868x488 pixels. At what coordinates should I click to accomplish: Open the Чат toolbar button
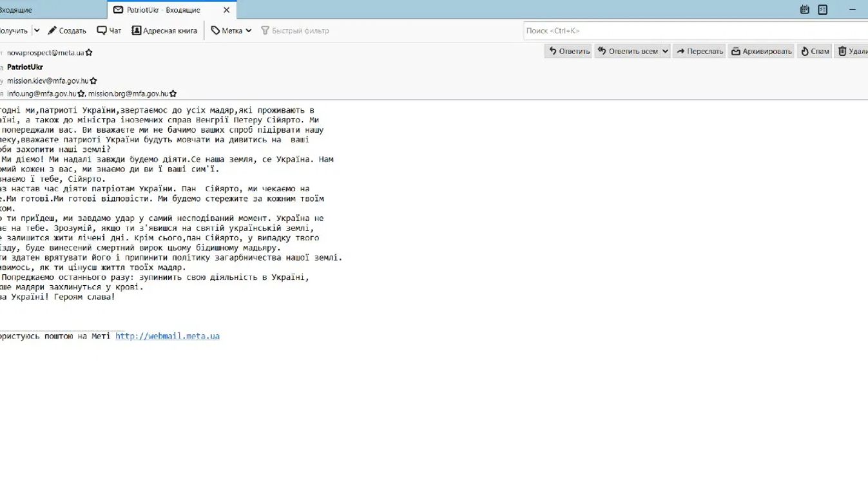[x=109, y=30]
